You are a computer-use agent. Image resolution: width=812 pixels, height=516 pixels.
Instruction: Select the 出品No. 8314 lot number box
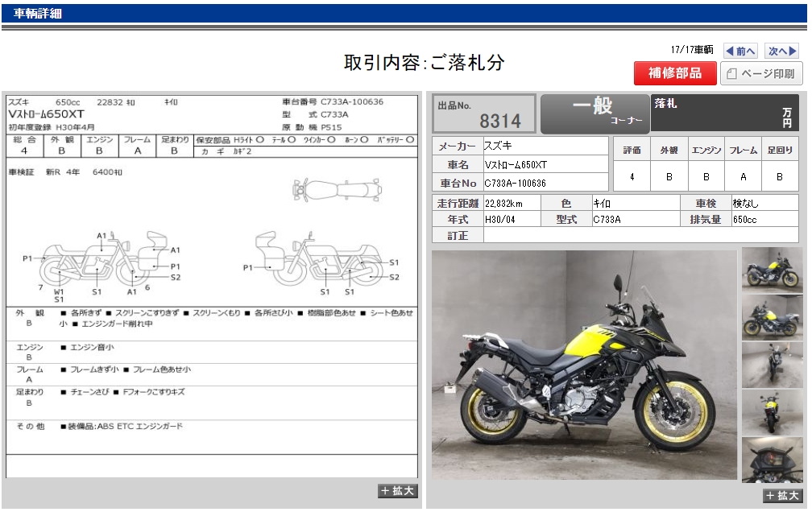tap(484, 114)
